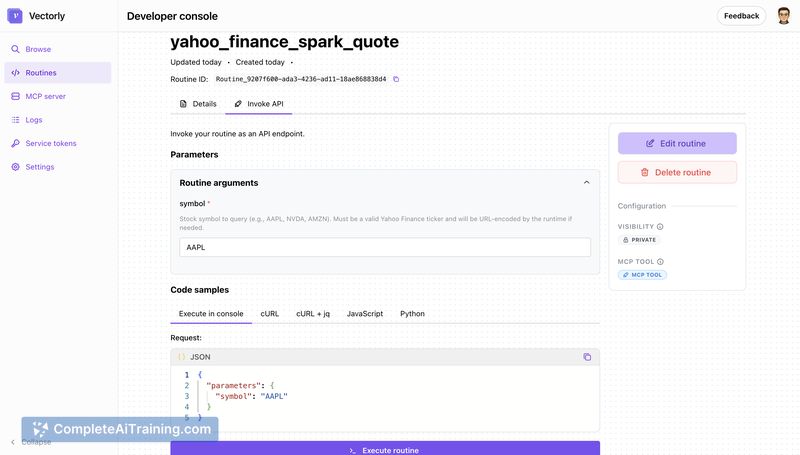This screenshot has width=800, height=455.
Task: Open Browse in the sidebar
Action: [x=38, y=49]
